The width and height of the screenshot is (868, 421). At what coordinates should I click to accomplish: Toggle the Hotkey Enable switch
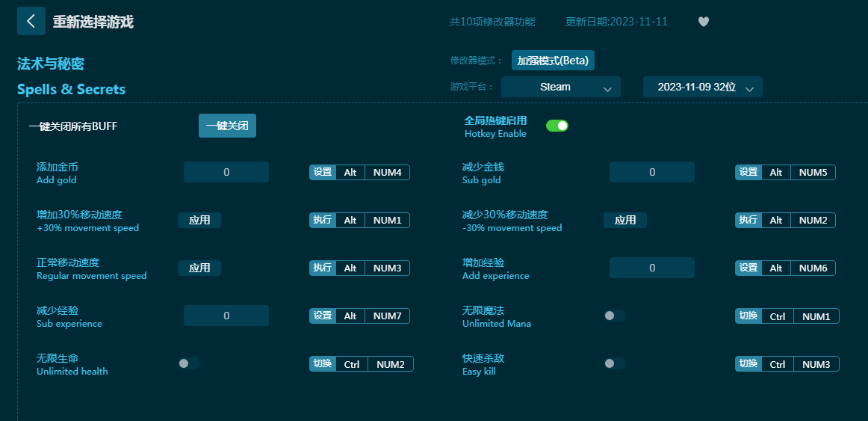click(557, 126)
